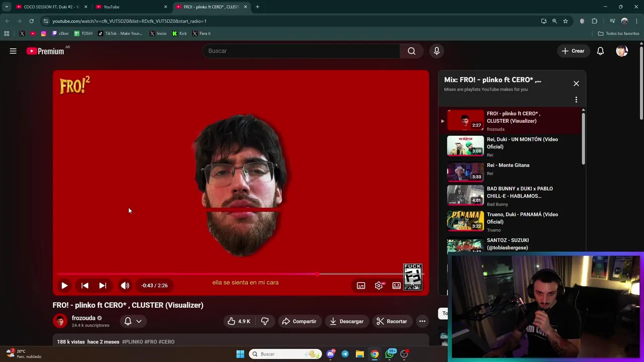
Task: Skip to the previous video
Action: click(85, 285)
